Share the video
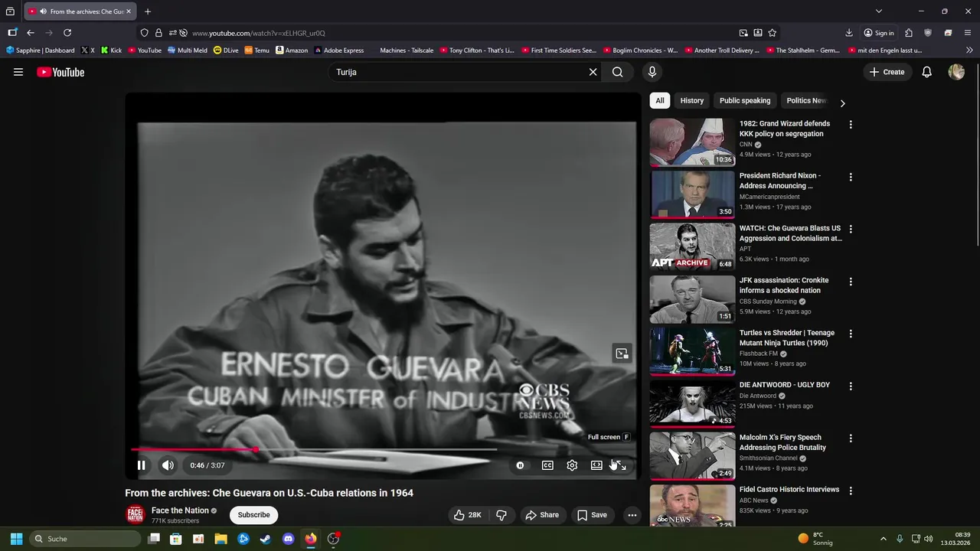The width and height of the screenshot is (980, 551). [x=542, y=515]
